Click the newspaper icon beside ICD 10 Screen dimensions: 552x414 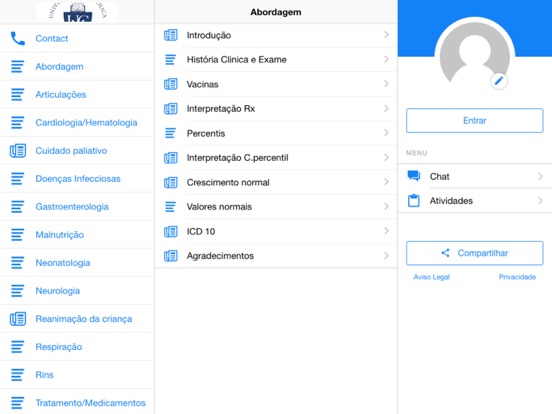171,231
